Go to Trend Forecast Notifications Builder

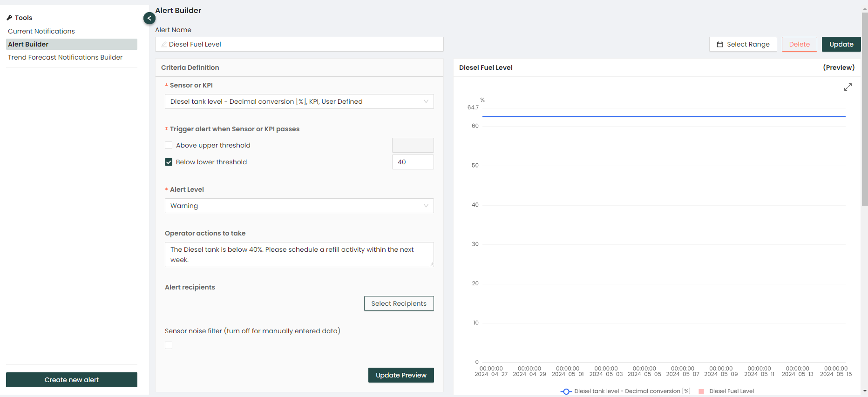coord(65,57)
